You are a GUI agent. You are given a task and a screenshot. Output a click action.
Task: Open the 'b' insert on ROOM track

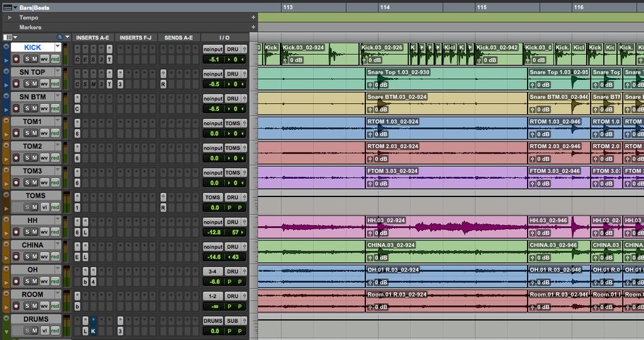[77, 306]
